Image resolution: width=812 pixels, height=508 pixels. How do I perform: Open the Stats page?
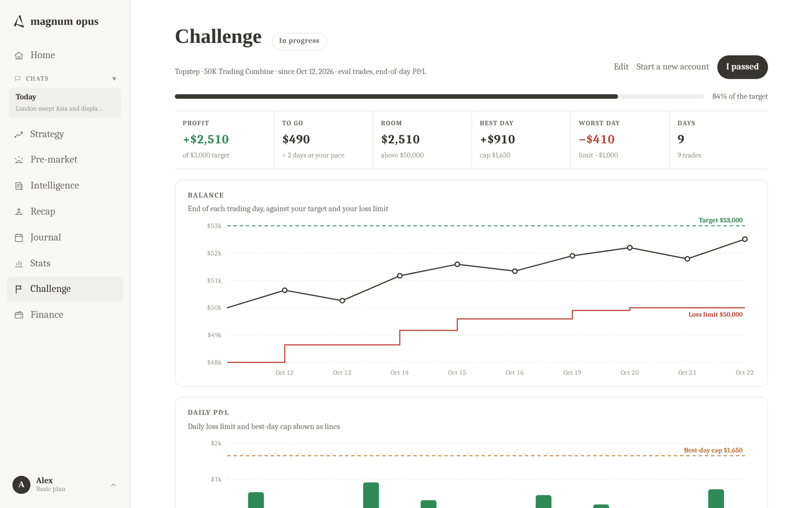click(65, 264)
